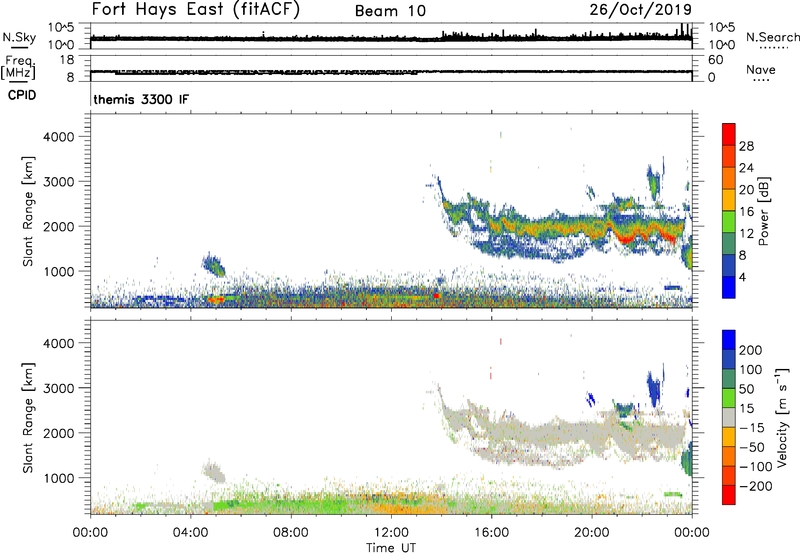Click the 'N.Search' legend label

click(772, 37)
